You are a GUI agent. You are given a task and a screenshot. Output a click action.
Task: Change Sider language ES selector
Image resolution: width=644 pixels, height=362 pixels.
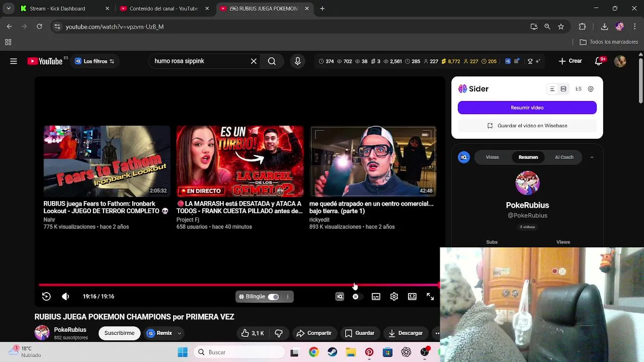[579, 89]
